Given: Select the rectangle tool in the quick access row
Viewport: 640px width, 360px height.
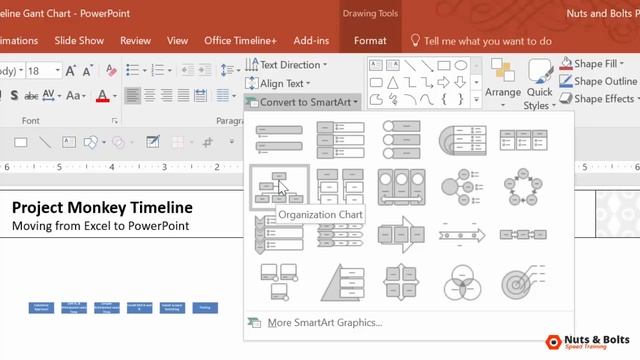Looking at the screenshot, I should 20,142.
